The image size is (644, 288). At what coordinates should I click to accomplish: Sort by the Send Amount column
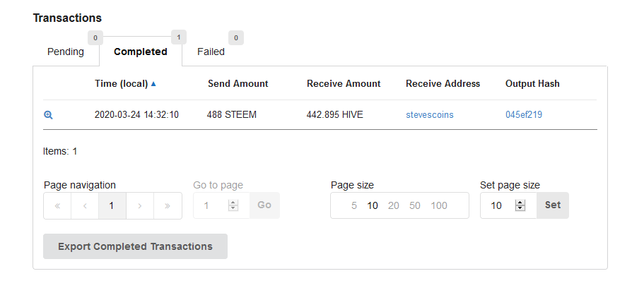[238, 84]
